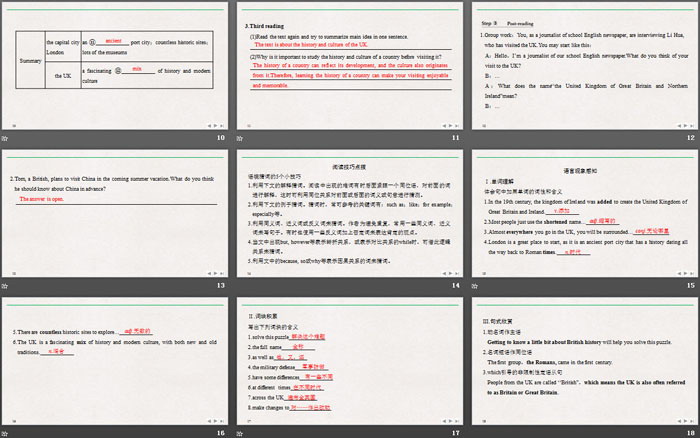
Task: Select slide 15 with word-meaning exercises
Action: click(584, 213)
